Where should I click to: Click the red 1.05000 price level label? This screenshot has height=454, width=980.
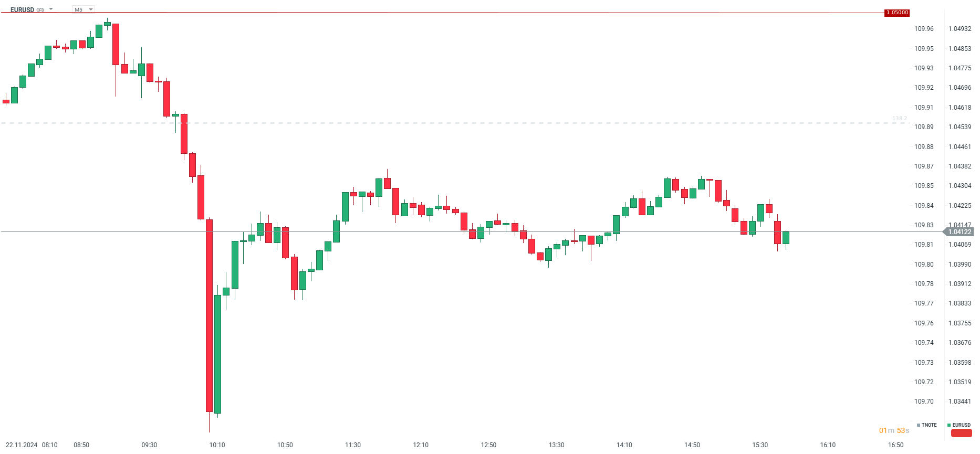pos(896,13)
